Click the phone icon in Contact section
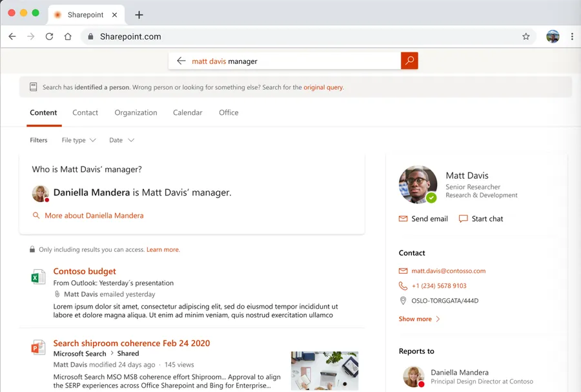The height and width of the screenshot is (392, 581). (x=403, y=285)
